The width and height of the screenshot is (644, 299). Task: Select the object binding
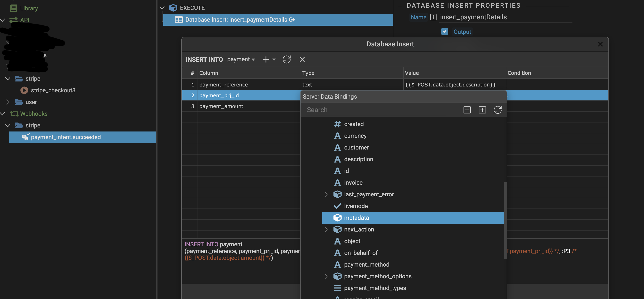click(x=352, y=241)
